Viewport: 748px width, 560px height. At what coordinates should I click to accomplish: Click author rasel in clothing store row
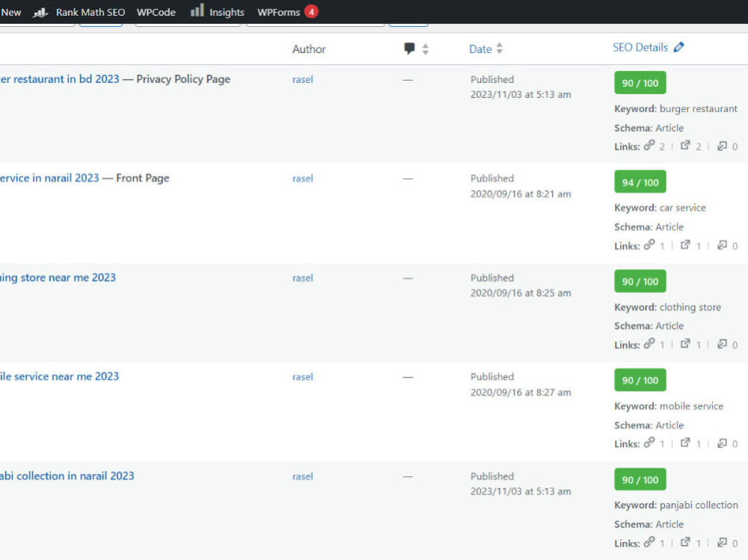[x=302, y=278]
